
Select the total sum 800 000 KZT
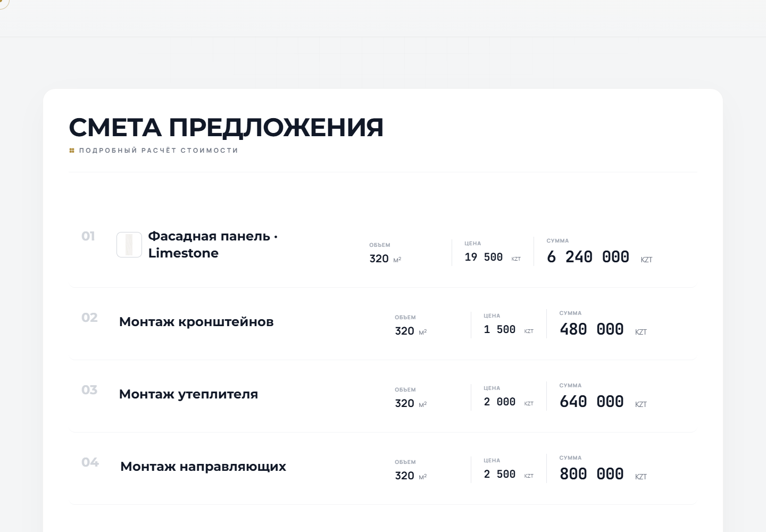coord(603,475)
